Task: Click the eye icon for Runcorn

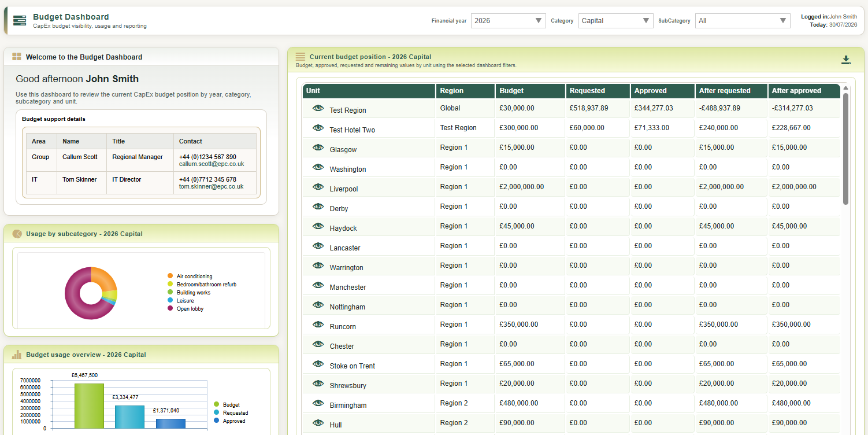Action: point(318,325)
